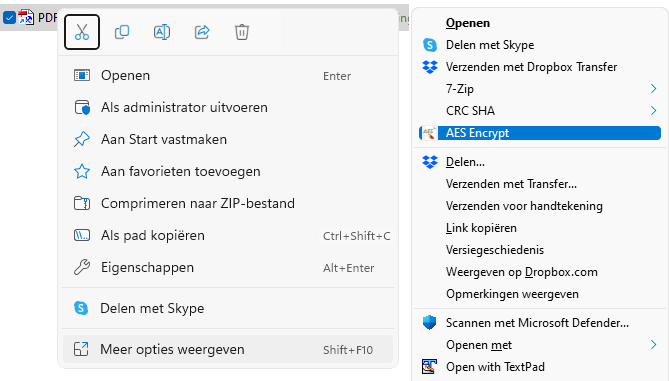
Task: Expand the 7-Zip submenu arrow
Action: coord(653,88)
